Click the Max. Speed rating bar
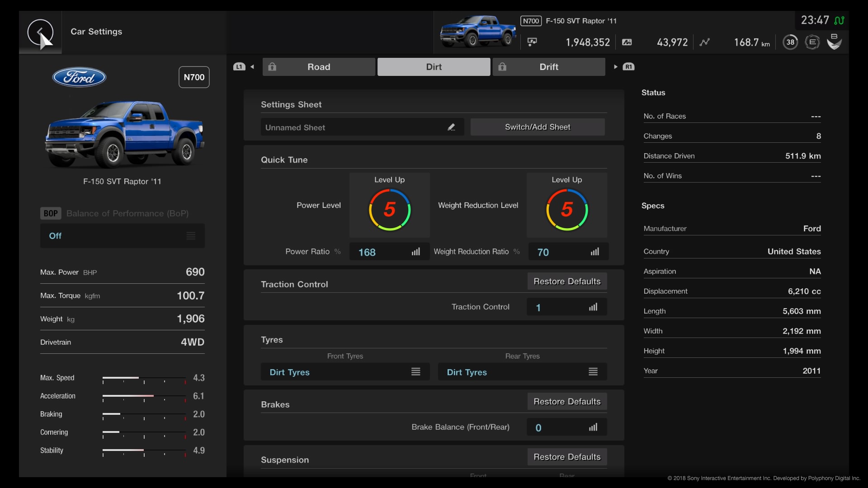 pyautogui.click(x=144, y=379)
